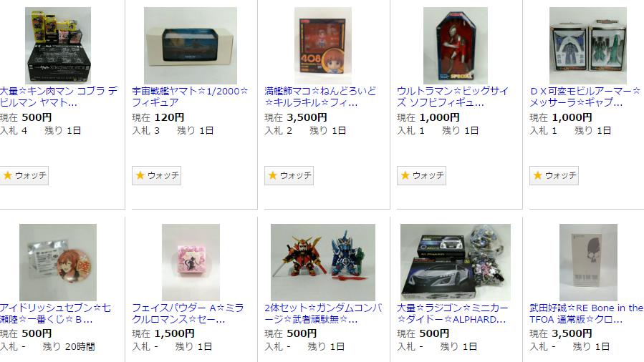Click the watch star for ＤＸ可変モビルアーマー
644x362 pixels.
(538, 175)
